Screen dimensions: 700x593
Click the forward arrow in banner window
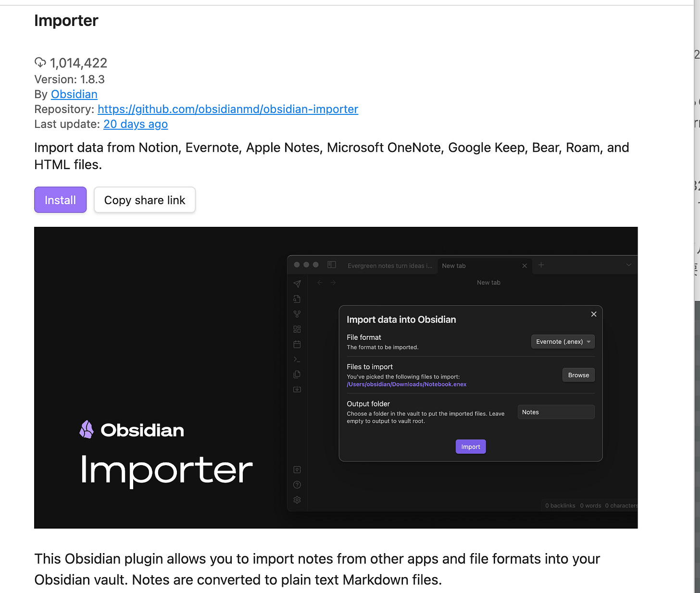coord(333,283)
